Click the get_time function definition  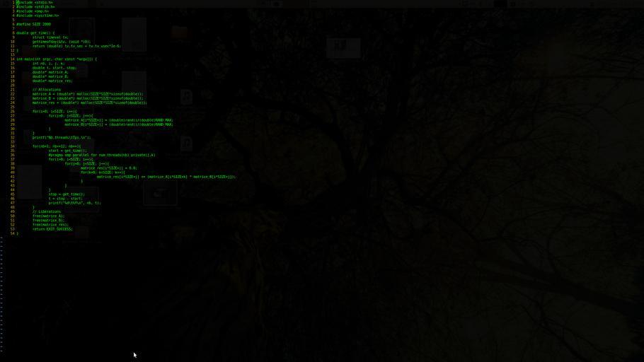35,33
